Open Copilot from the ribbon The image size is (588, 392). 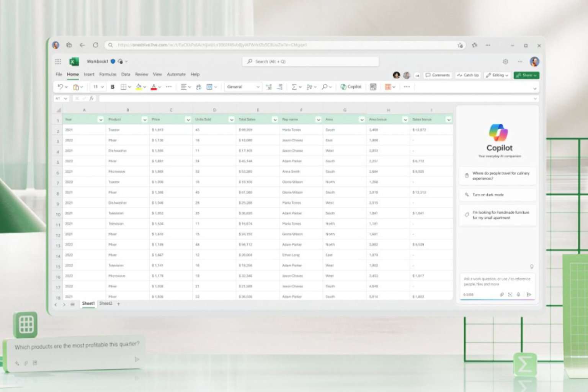(x=351, y=87)
